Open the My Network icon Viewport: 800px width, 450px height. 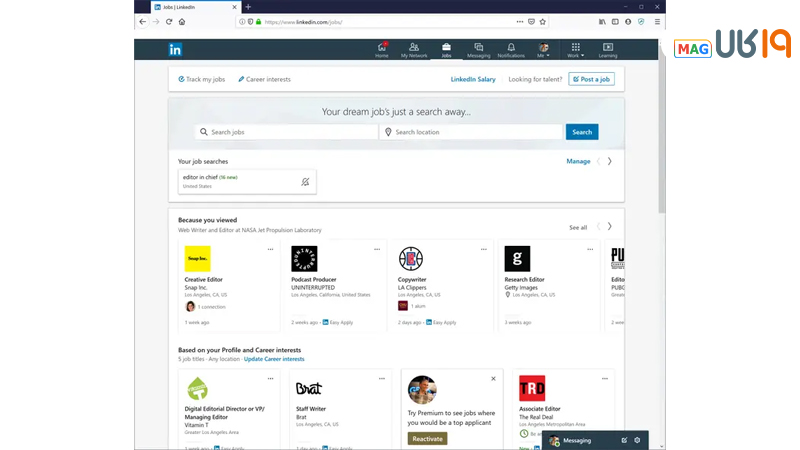414,50
